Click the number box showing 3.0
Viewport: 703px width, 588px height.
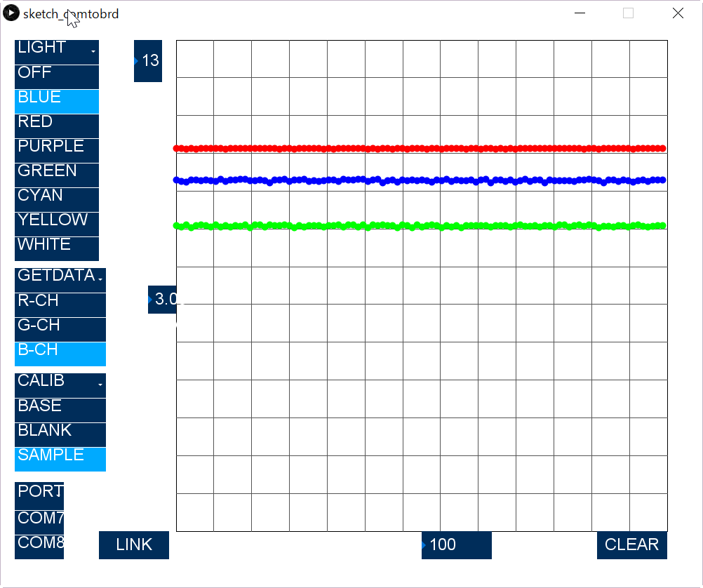[x=162, y=299]
